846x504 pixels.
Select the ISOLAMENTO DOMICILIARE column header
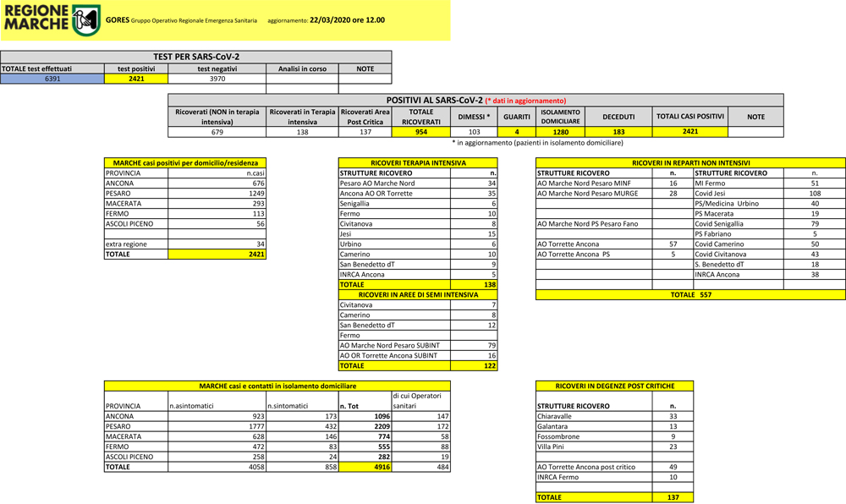point(560,117)
